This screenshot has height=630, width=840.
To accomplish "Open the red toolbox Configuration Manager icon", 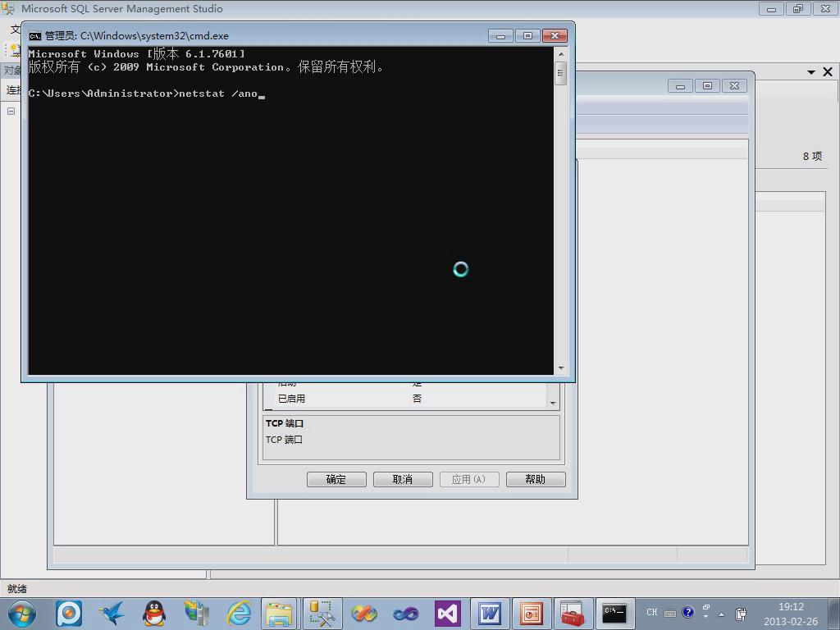I will [x=573, y=614].
